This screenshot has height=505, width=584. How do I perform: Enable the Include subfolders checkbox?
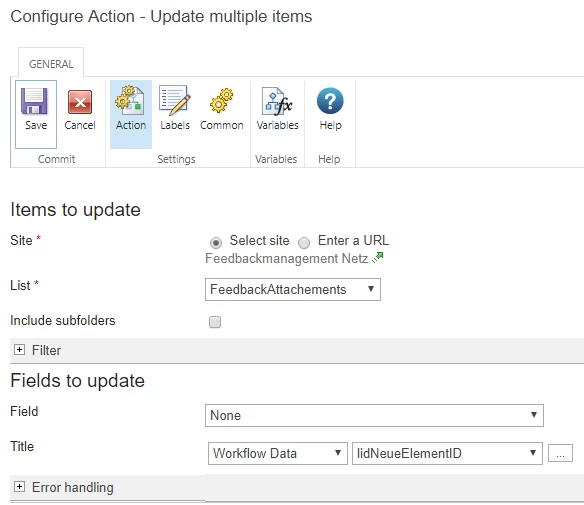point(215,322)
